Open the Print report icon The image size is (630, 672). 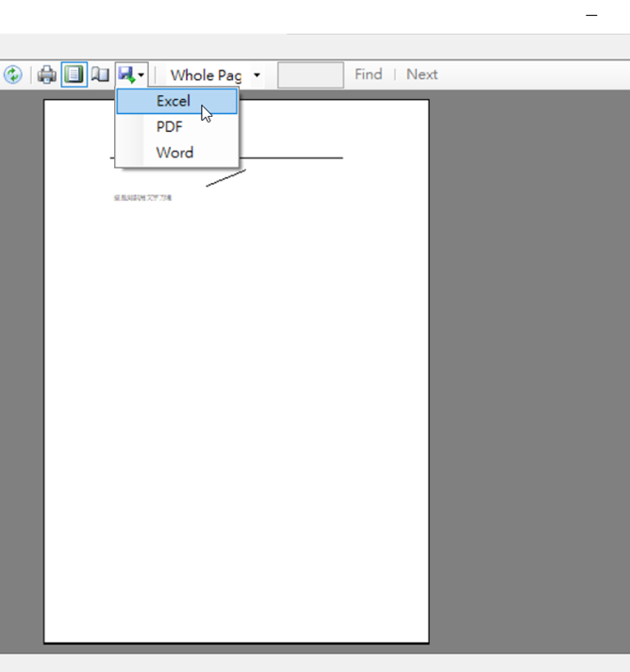click(47, 74)
